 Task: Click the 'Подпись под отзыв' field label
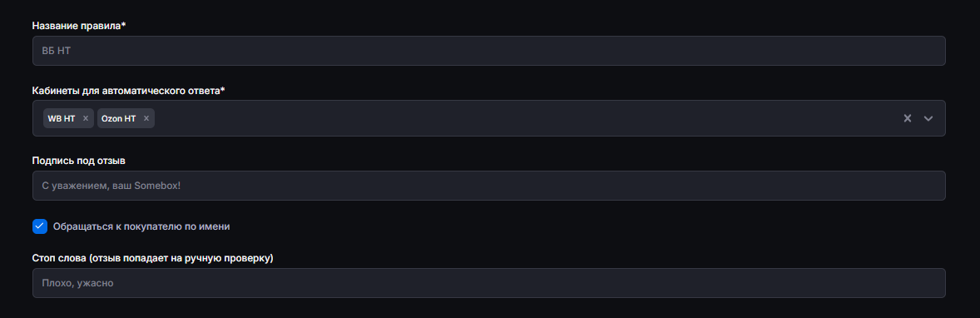[x=79, y=161]
